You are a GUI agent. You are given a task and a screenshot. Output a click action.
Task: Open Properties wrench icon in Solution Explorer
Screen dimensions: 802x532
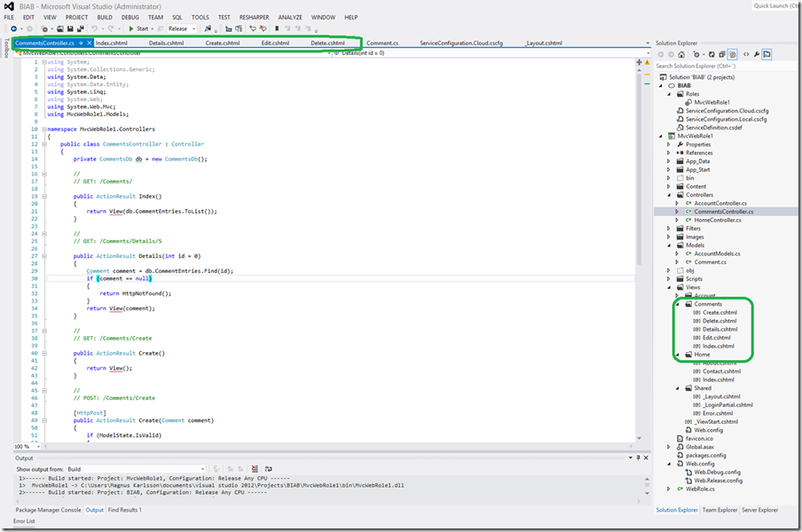(757, 54)
